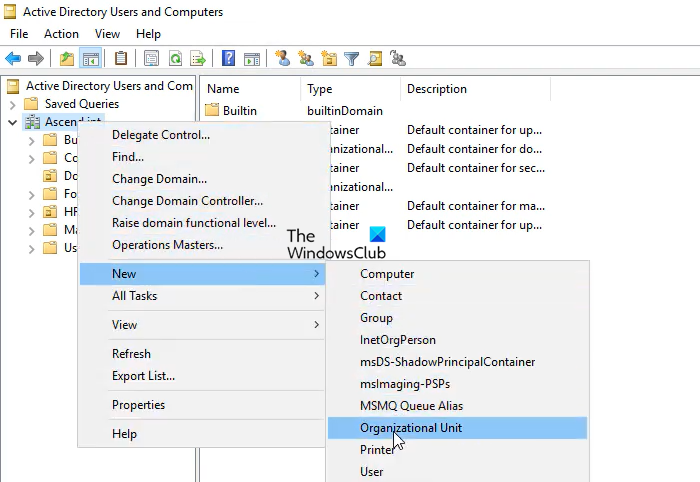Open Operations Masters... from context menu

202,245
